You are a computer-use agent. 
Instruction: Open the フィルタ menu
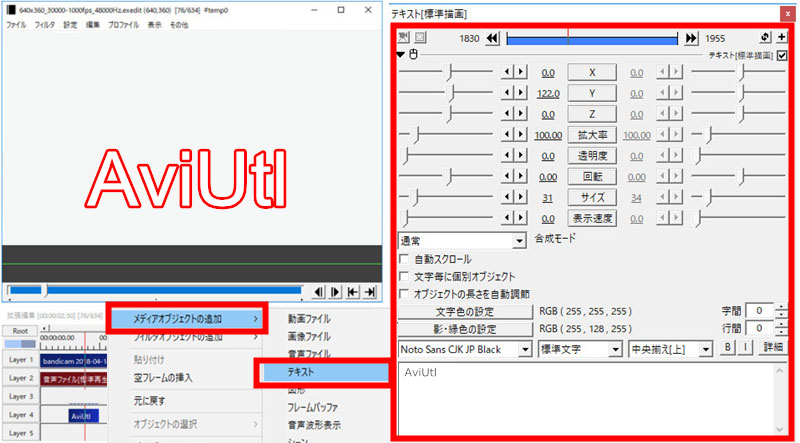pyautogui.click(x=44, y=24)
